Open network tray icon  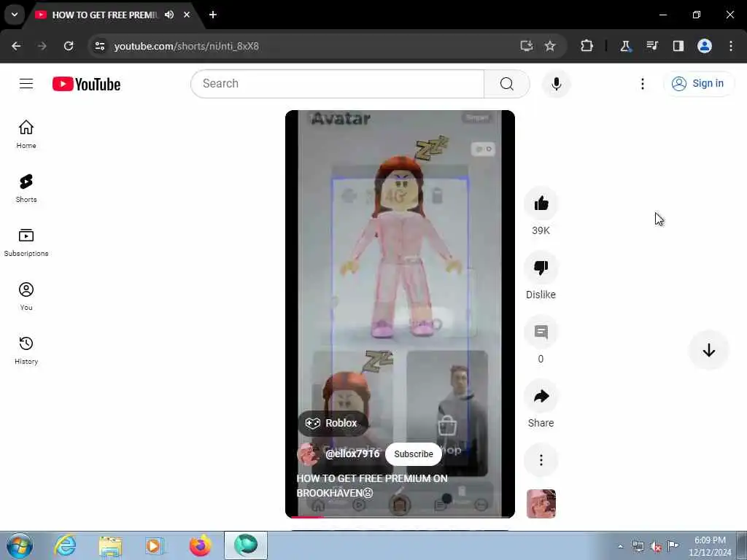tap(638, 547)
